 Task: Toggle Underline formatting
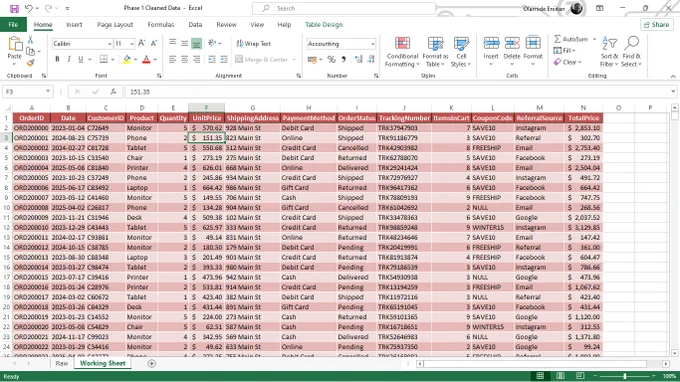coord(81,59)
